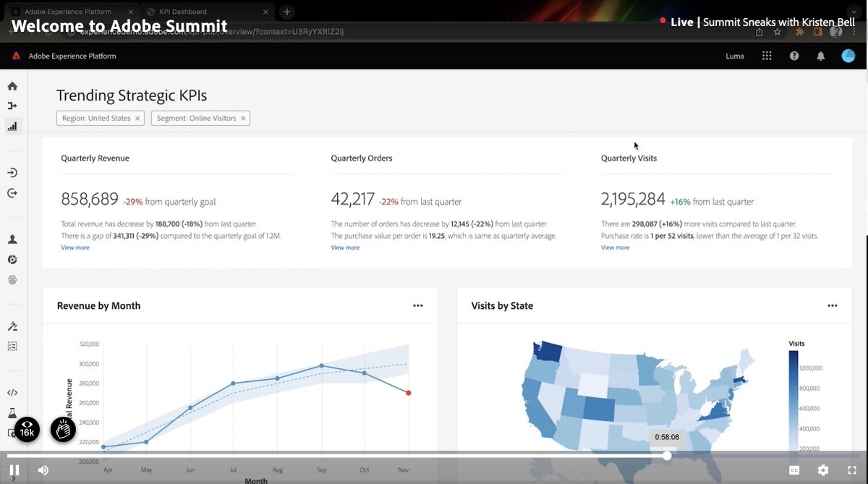Click the Visits color scale legend

point(793,402)
